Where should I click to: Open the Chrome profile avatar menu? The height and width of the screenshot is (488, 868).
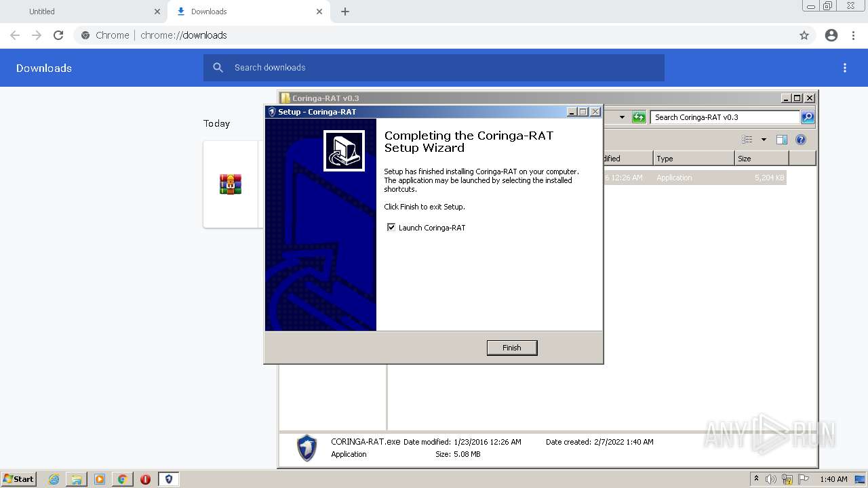(831, 35)
